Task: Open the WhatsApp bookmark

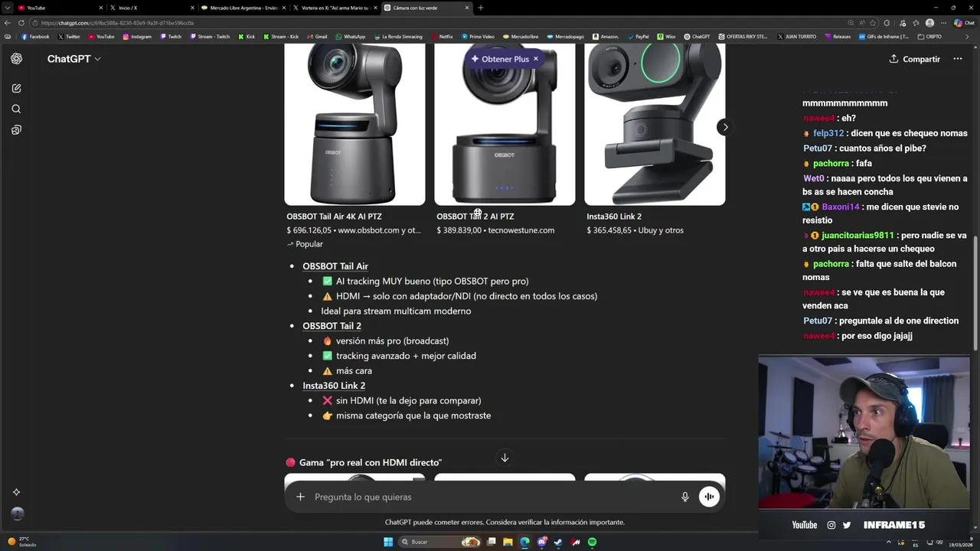Action: (x=350, y=37)
